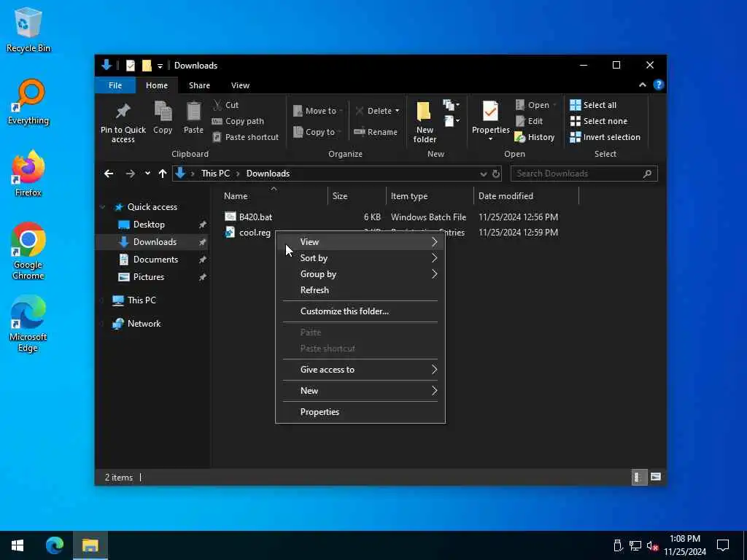The height and width of the screenshot is (560, 747).
Task: Click Open in the ribbon Open group
Action: 536,105
